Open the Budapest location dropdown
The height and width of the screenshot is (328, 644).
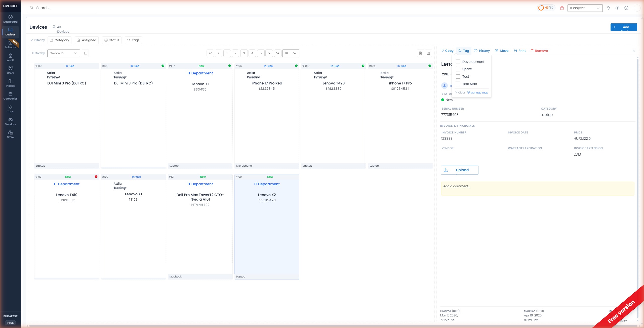tap(585, 8)
